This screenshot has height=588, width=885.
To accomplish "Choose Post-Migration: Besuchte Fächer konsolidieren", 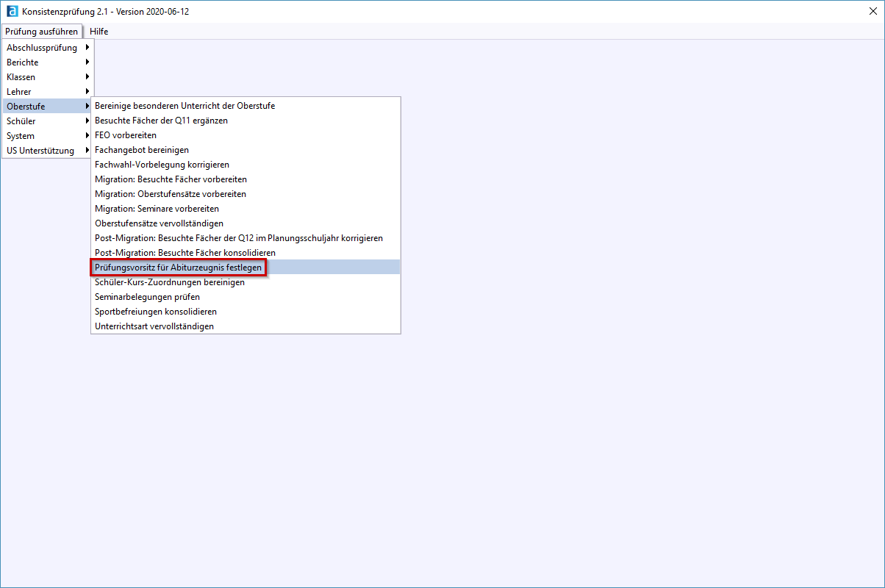I will (x=246, y=253).
